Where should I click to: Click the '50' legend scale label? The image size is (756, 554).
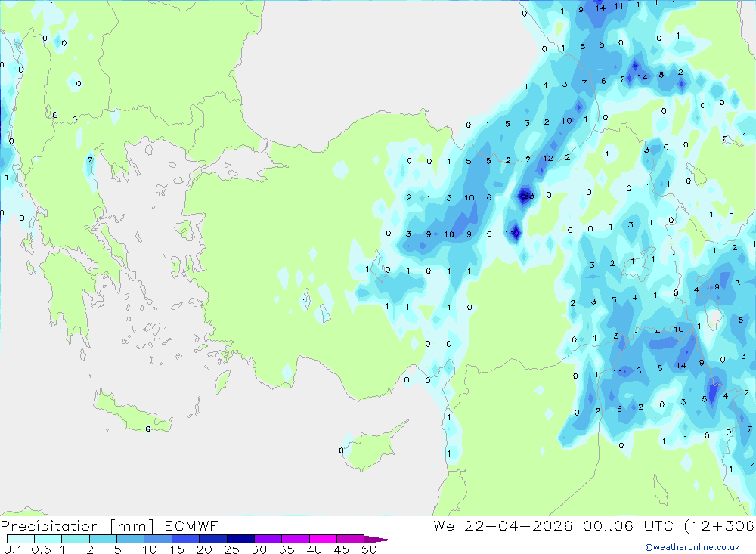click(x=369, y=549)
